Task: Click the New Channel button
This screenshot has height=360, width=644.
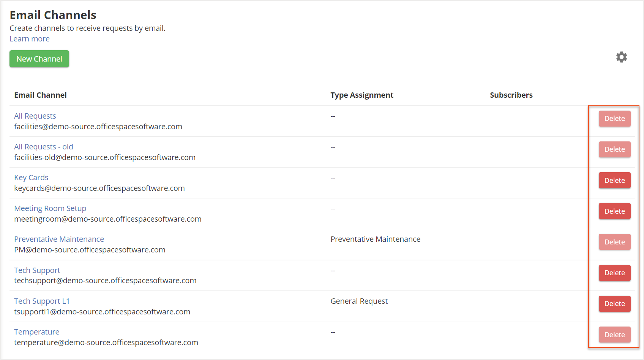Action: [x=39, y=59]
